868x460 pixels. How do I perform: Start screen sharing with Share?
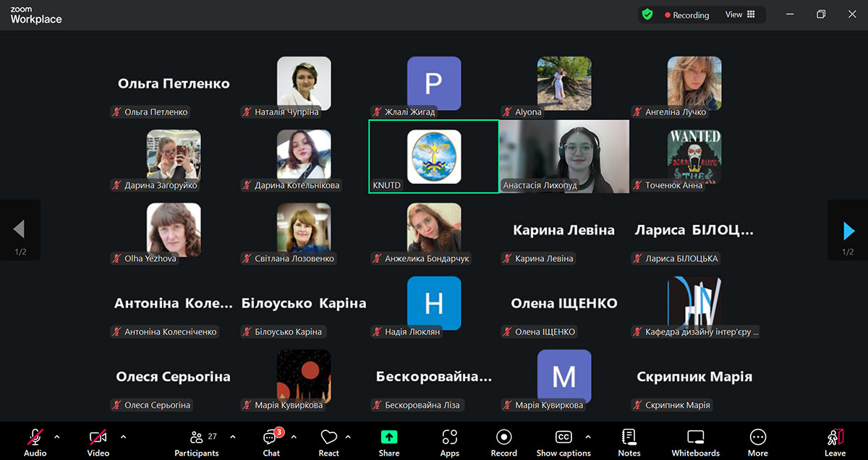click(x=388, y=438)
